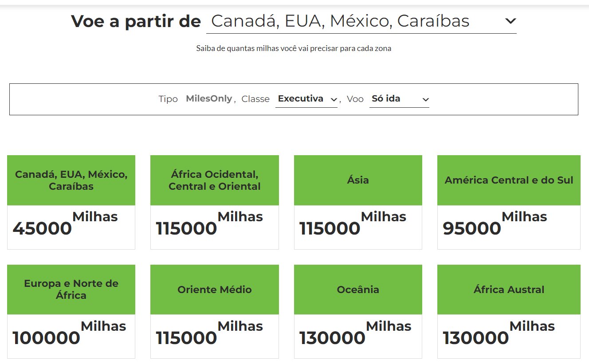
Task: Click the chevron next to Só ida
Action: click(426, 100)
